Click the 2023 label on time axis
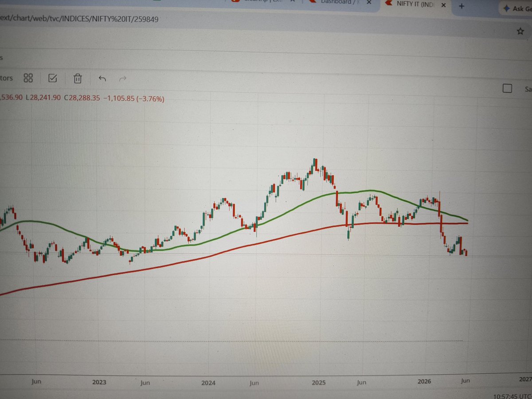This screenshot has width=532, height=399. tap(99, 382)
